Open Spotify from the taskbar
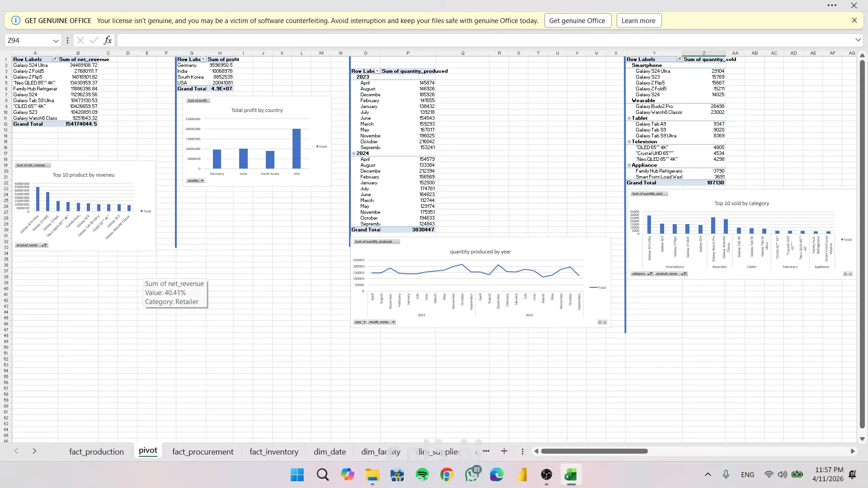Viewport: 868px width, 488px height. pyautogui.click(x=422, y=475)
